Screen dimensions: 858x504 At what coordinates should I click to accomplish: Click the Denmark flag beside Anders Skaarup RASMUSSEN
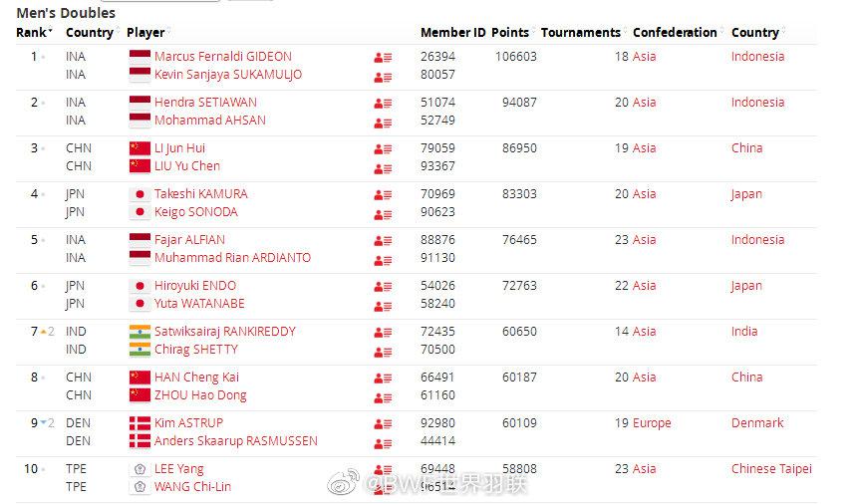140,441
